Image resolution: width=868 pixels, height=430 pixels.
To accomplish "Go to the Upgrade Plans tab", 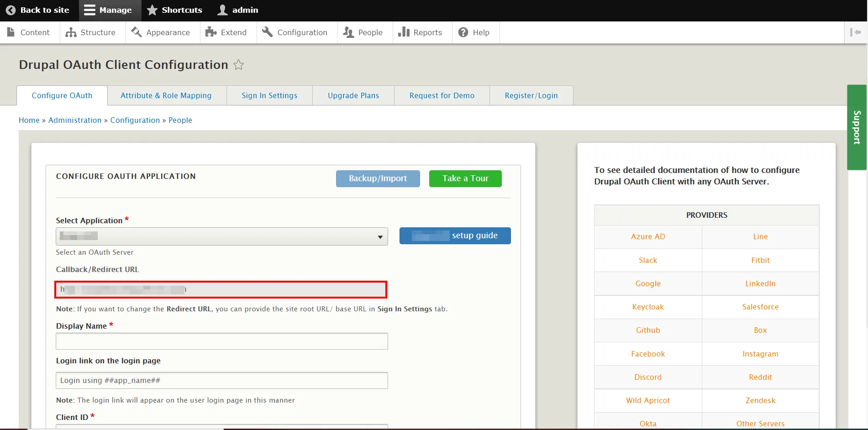I will click(353, 95).
